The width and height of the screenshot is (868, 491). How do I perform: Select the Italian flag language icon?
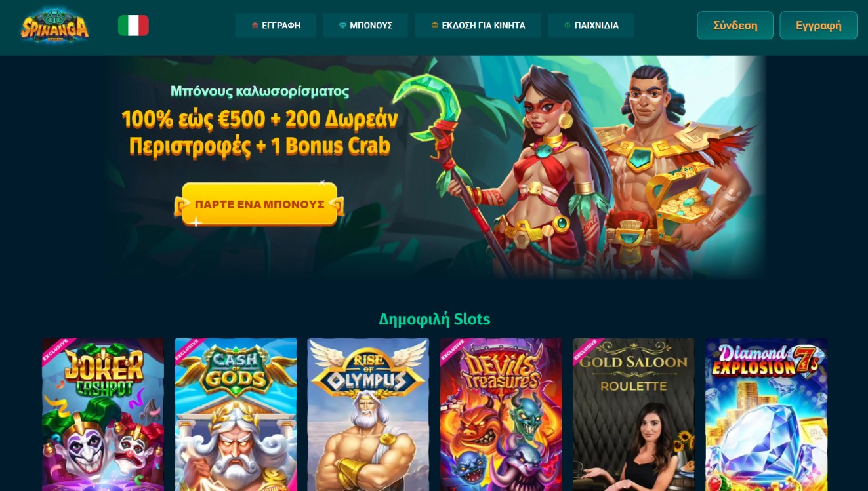[133, 26]
